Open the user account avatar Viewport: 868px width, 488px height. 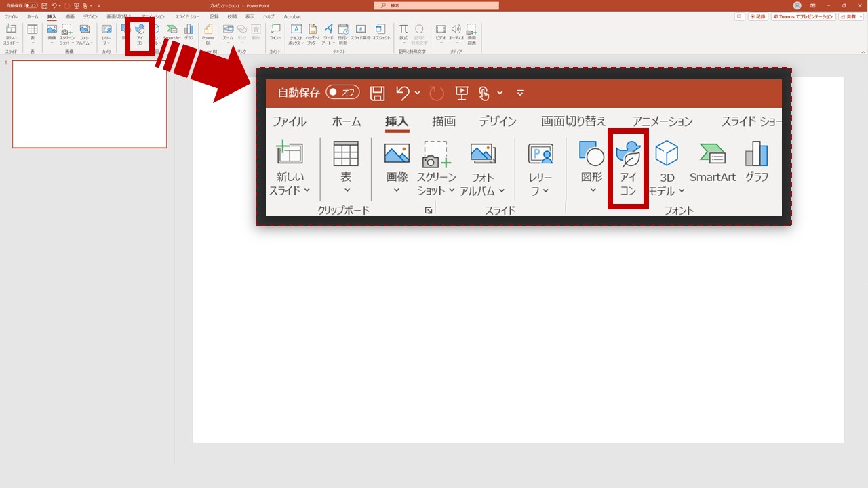797,5
